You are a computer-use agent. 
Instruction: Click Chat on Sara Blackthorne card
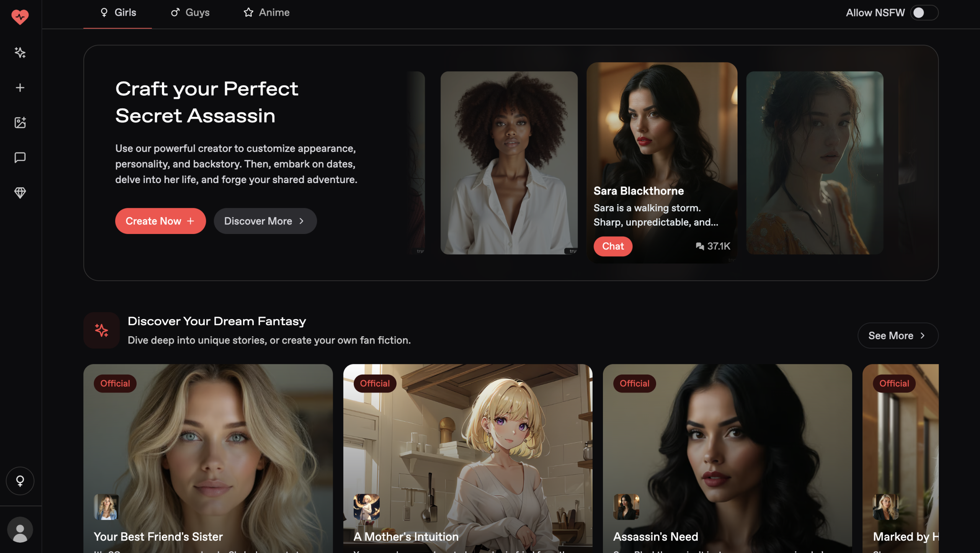click(613, 246)
